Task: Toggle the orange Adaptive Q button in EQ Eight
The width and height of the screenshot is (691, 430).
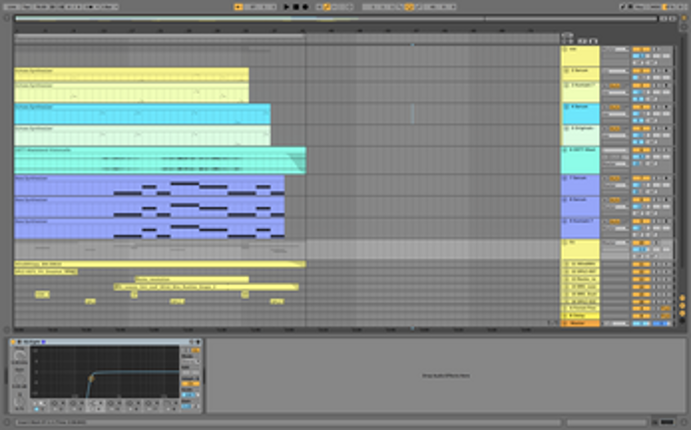Action: coord(190,384)
